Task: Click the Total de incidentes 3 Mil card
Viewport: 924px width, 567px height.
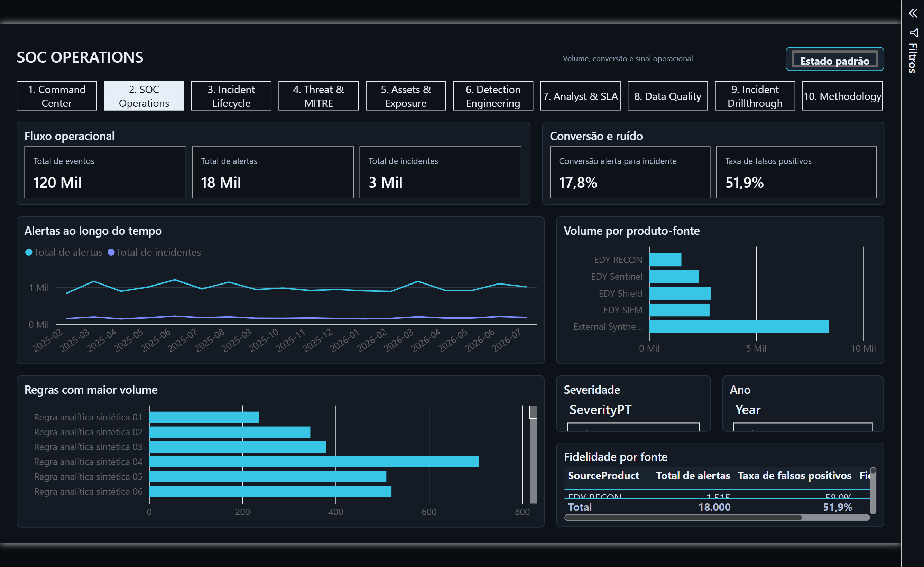Action: pos(440,172)
